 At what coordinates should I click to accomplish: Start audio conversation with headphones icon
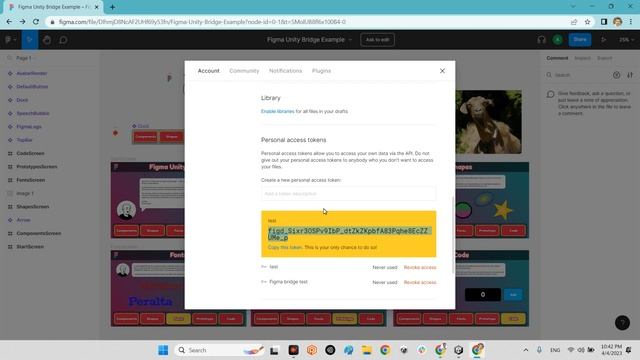pos(541,40)
